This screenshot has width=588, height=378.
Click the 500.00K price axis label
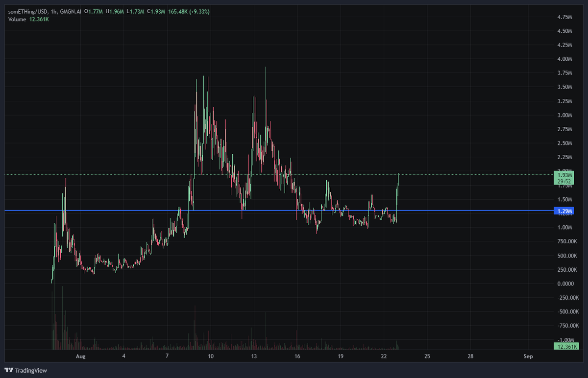pyautogui.click(x=567, y=256)
